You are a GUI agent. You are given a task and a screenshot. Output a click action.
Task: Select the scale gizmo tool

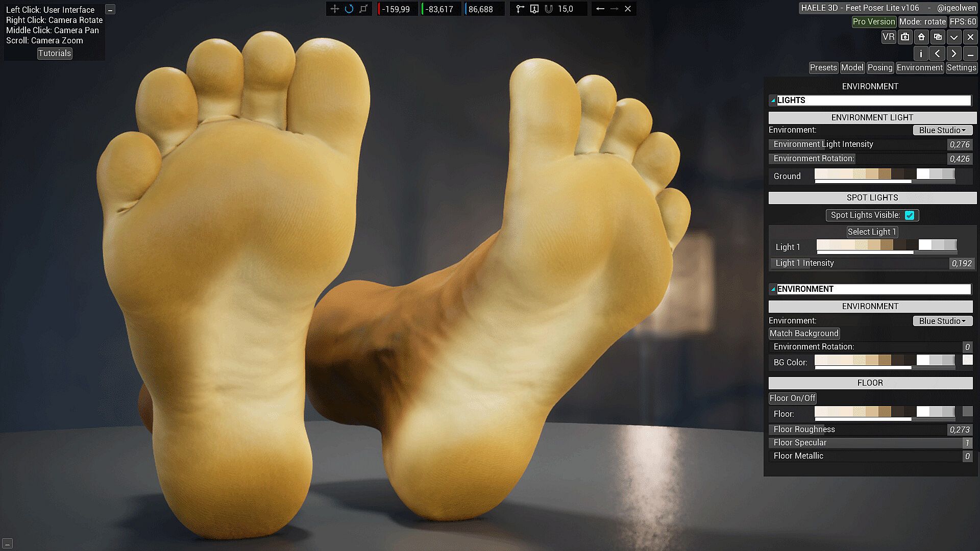pyautogui.click(x=363, y=9)
